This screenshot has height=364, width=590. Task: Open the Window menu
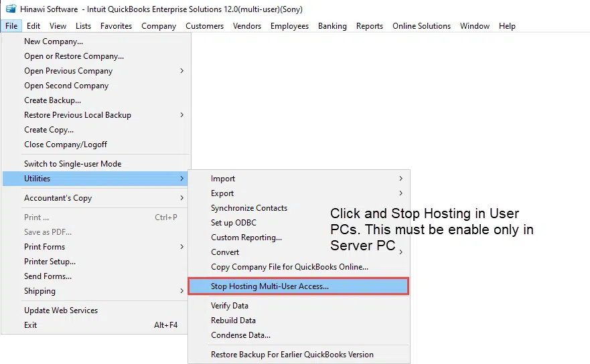(475, 26)
